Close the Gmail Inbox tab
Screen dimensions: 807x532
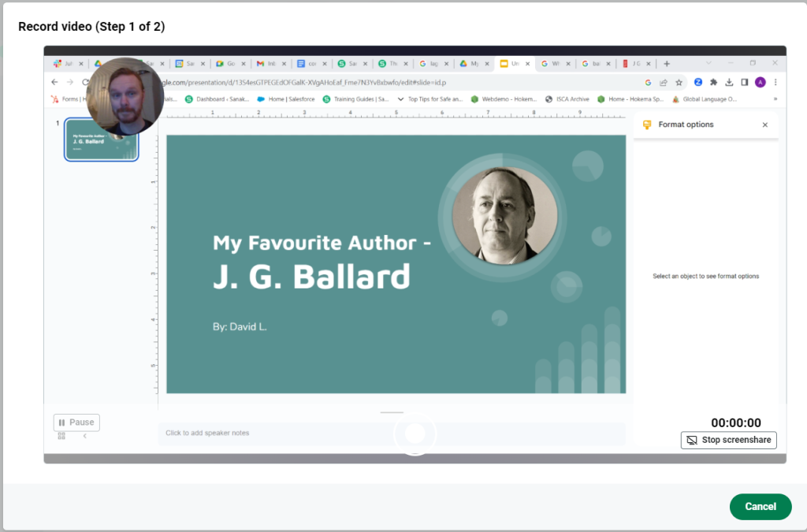coord(284,64)
